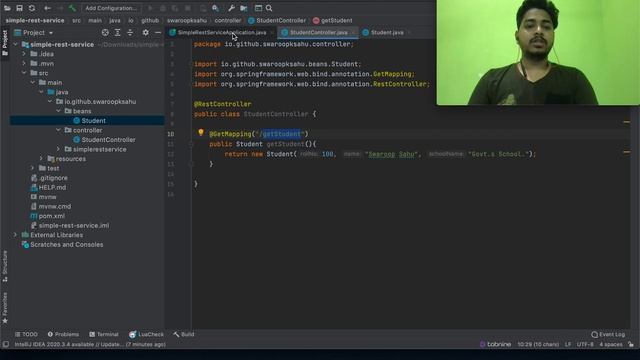640x360 pixels.
Task: Switch to Student.java tab
Action: (386, 33)
